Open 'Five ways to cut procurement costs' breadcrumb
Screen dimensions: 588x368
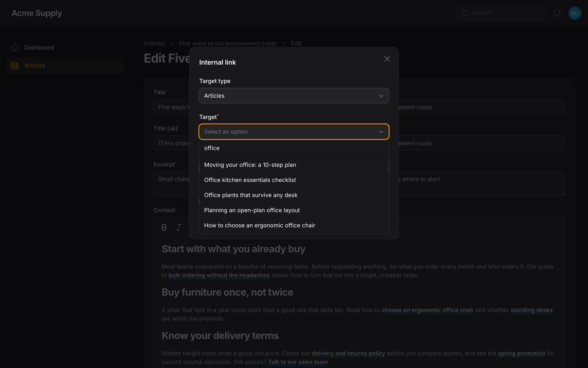[228, 43]
